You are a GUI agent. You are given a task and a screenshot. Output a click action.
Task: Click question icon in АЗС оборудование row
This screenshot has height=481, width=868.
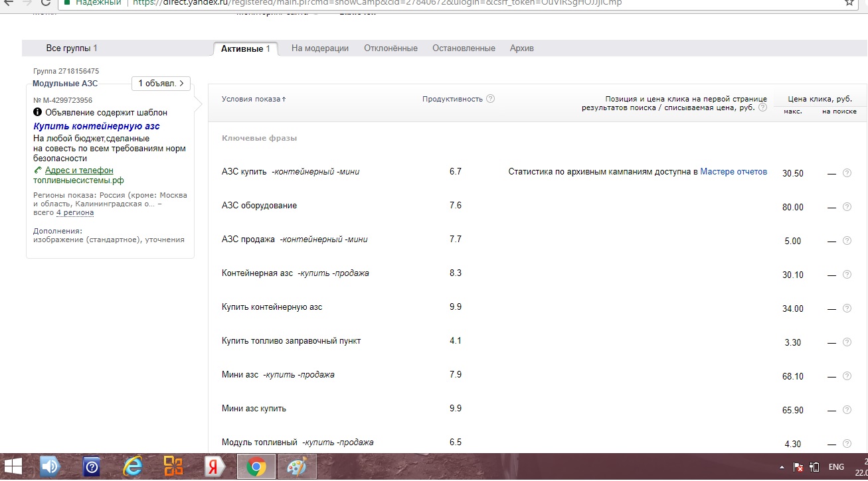pyautogui.click(x=847, y=207)
